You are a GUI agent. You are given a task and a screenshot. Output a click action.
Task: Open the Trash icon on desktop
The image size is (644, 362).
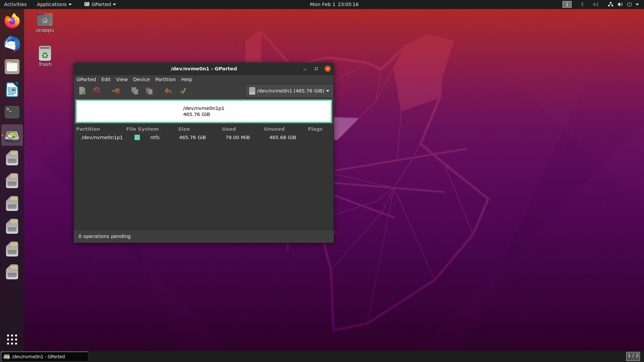point(45,56)
